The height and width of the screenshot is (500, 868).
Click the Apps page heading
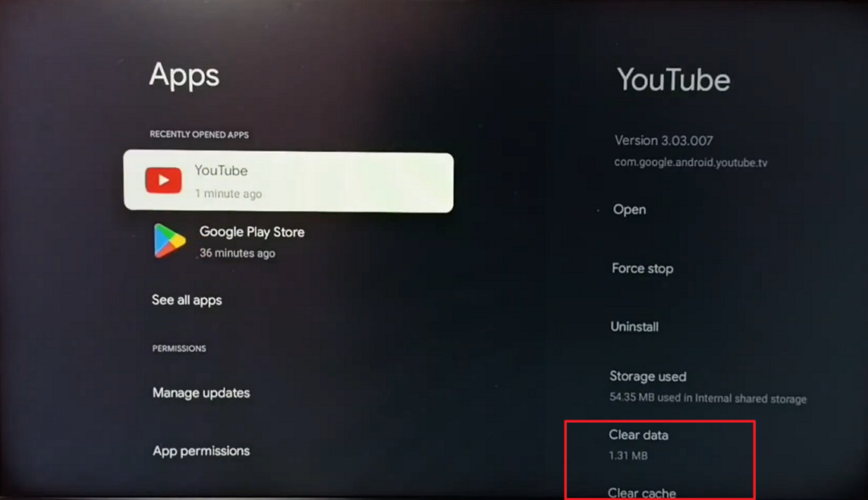tap(184, 76)
